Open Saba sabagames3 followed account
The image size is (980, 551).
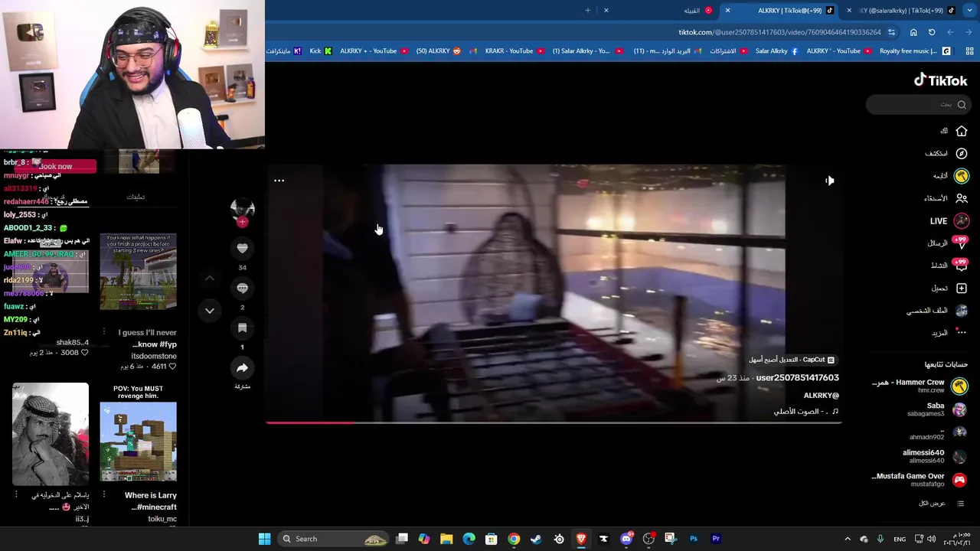coord(937,409)
